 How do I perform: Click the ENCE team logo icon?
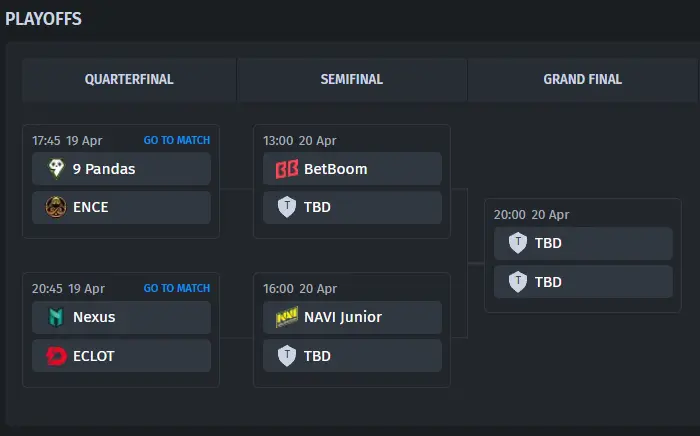[56, 208]
